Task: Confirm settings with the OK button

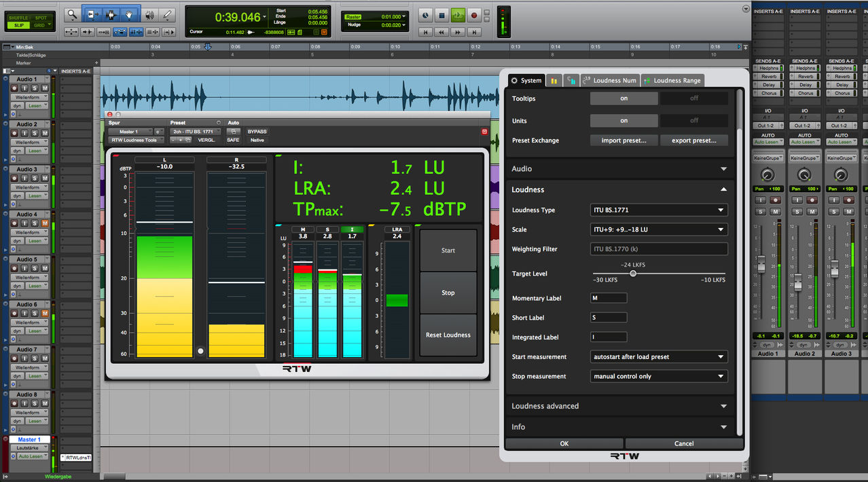Action: pyautogui.click(x=564, y=443)
